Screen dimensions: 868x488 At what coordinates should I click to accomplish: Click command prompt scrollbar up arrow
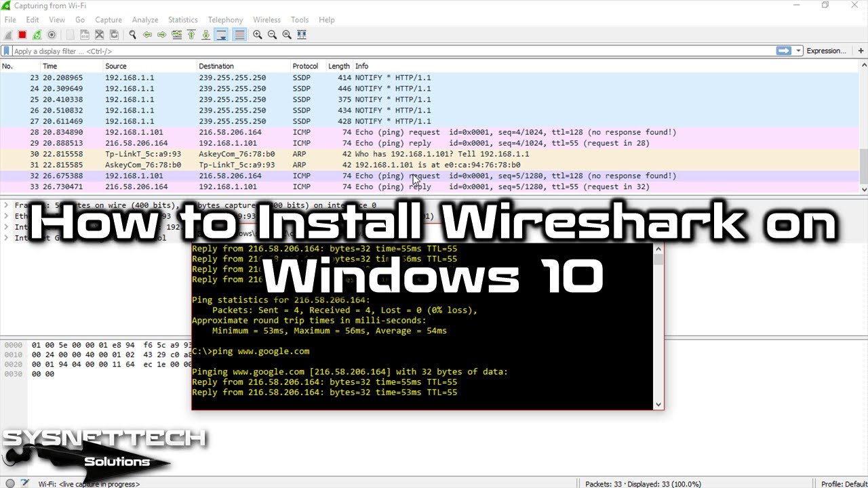[658, 249]
